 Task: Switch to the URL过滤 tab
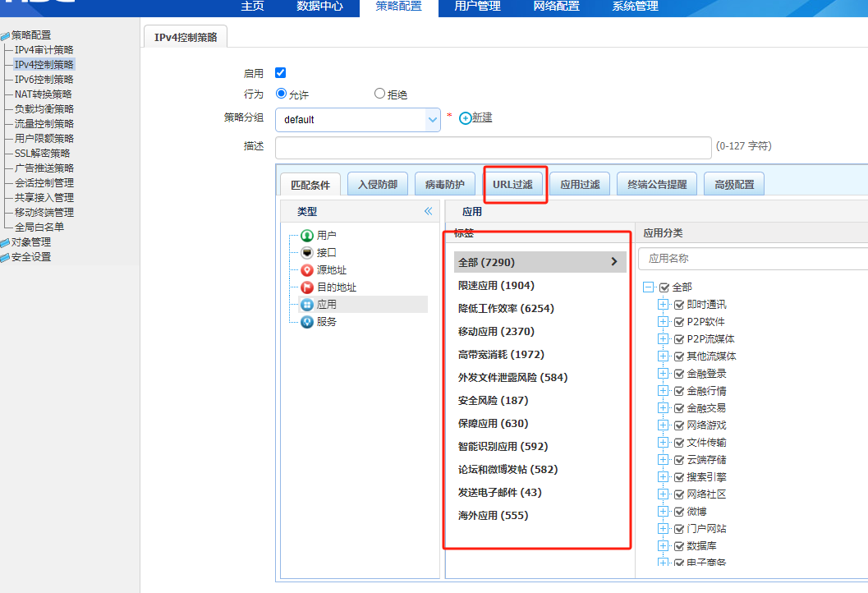pyautogui.click(x=512, y=184)
